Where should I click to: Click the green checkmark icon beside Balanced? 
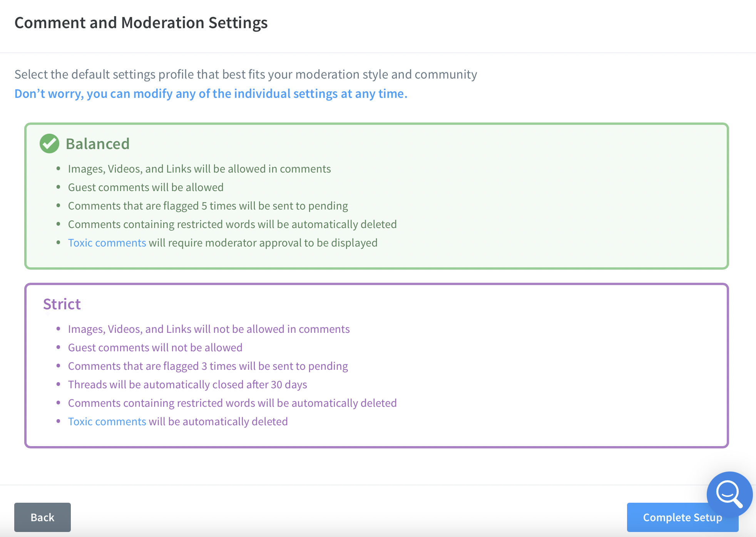point(49,144)
